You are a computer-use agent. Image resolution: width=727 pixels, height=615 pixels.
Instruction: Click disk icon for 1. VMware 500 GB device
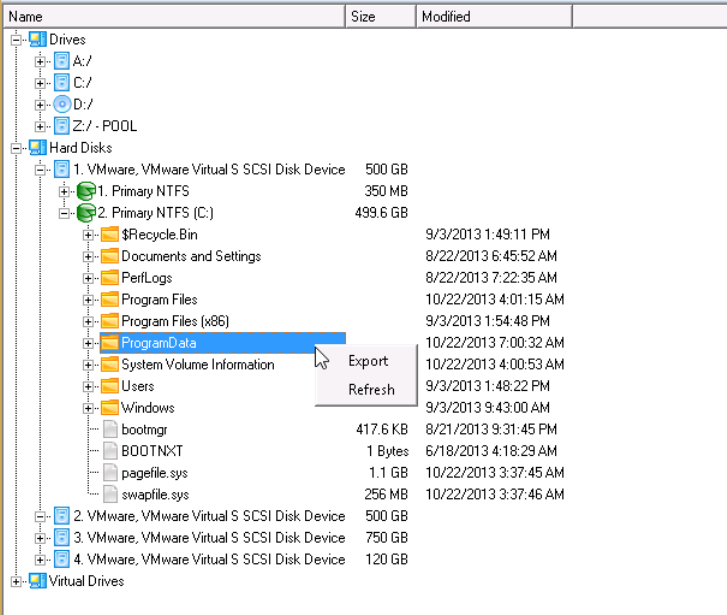[61, 169]
